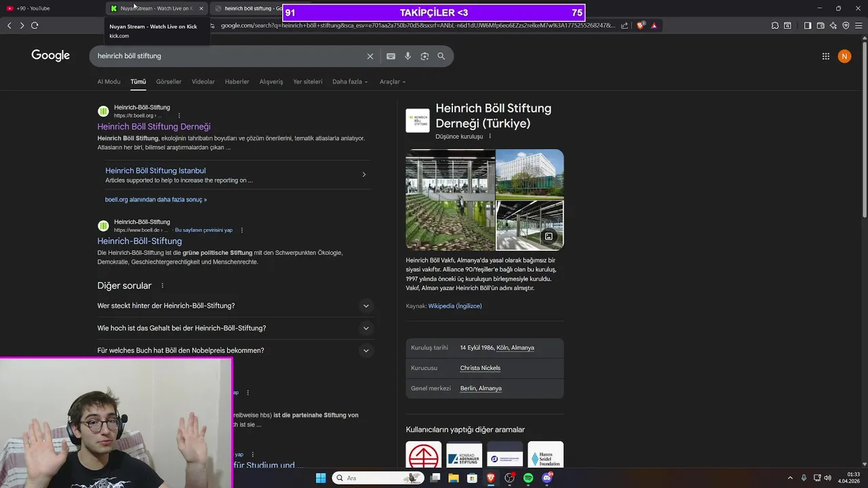Click the Köln, Almanya link
Screen dimensions: 868x488
515,348
